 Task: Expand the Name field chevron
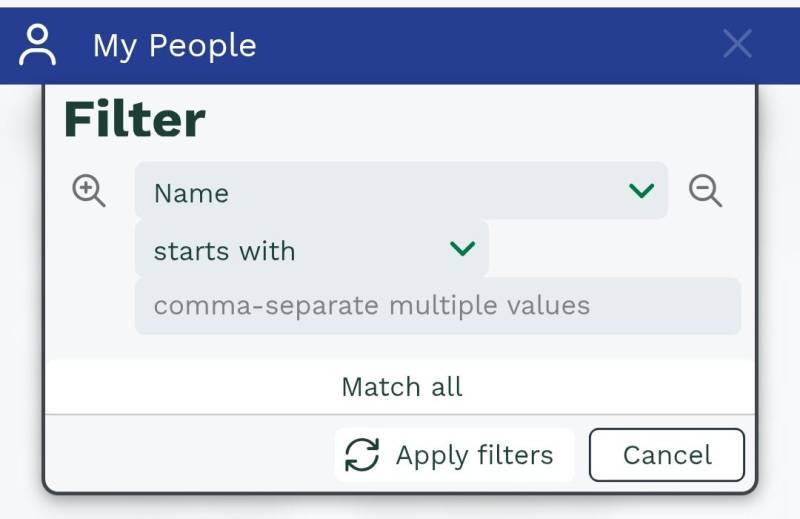click(x=641, y=190)
